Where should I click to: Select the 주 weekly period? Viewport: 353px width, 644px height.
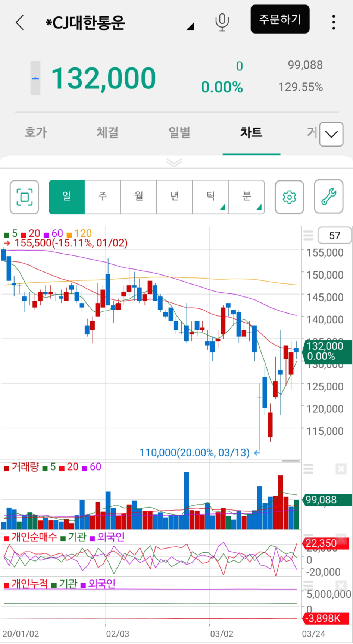pyautogui.click(x=103, y=197)
